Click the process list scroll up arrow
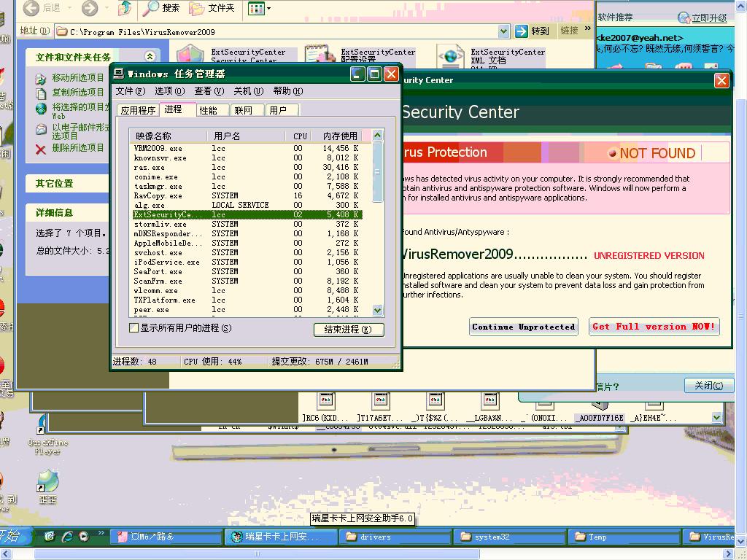The height and width of the screenshot is (560, 747). pyautogui.click(x=377, y=135)
